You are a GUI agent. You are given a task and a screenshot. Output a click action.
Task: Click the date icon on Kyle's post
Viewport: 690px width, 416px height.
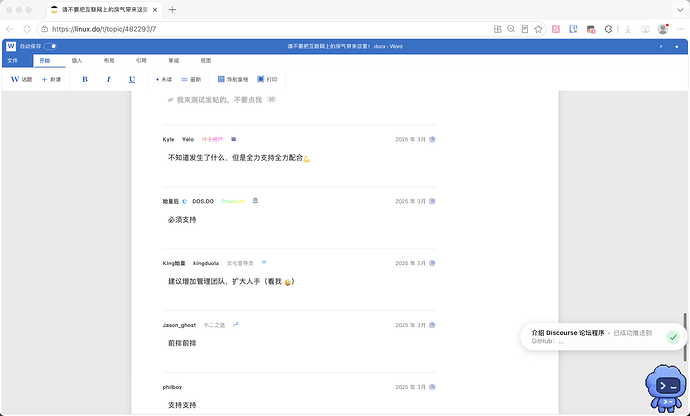432,139
